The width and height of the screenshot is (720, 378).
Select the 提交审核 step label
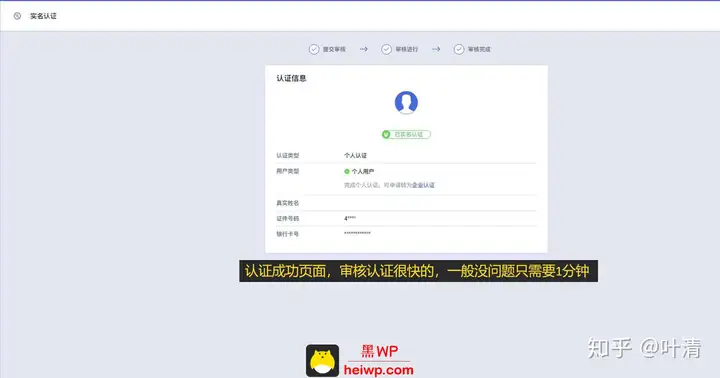pyautogui.click(x=334, y=49)
